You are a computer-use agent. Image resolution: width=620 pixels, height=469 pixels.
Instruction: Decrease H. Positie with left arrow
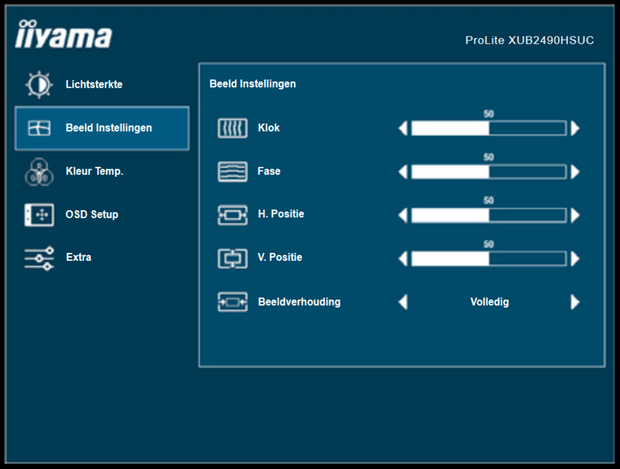point(403,215)
